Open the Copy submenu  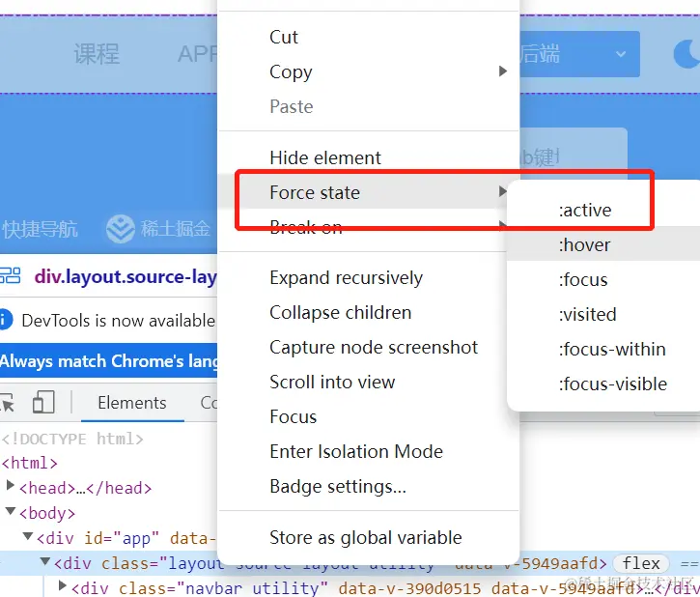click(x=368, y=71)
